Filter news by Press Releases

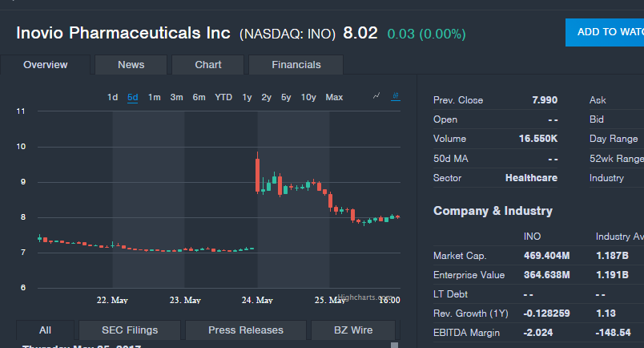[246, 330]
